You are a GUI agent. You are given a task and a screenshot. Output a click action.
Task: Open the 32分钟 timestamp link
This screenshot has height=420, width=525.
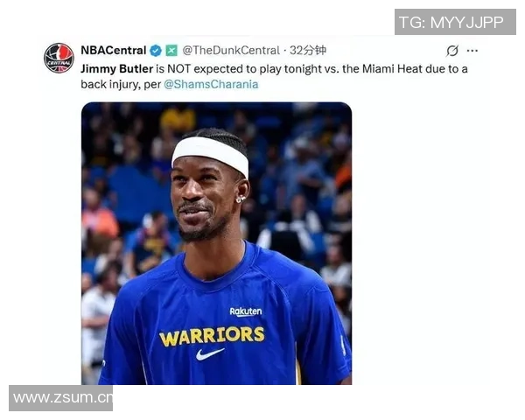(x=308, y=50)
